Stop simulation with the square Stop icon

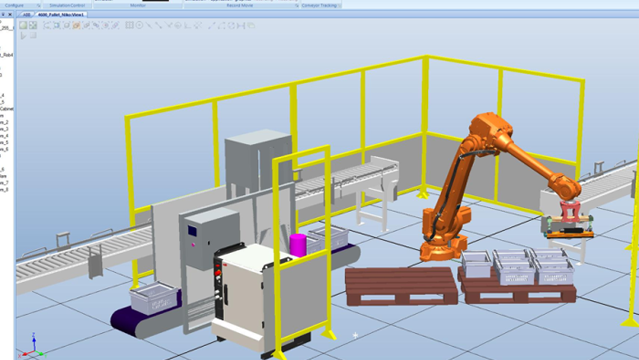(33, 35)
